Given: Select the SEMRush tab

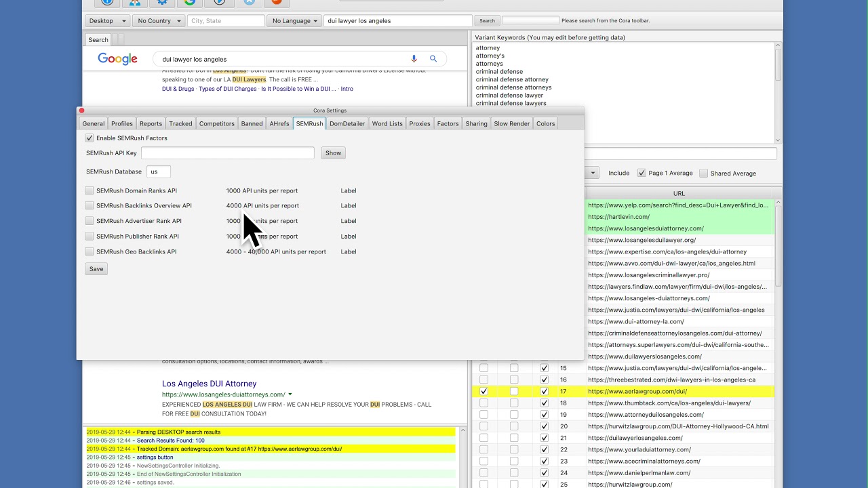Looking at the screenshot, I should point(309,123).
